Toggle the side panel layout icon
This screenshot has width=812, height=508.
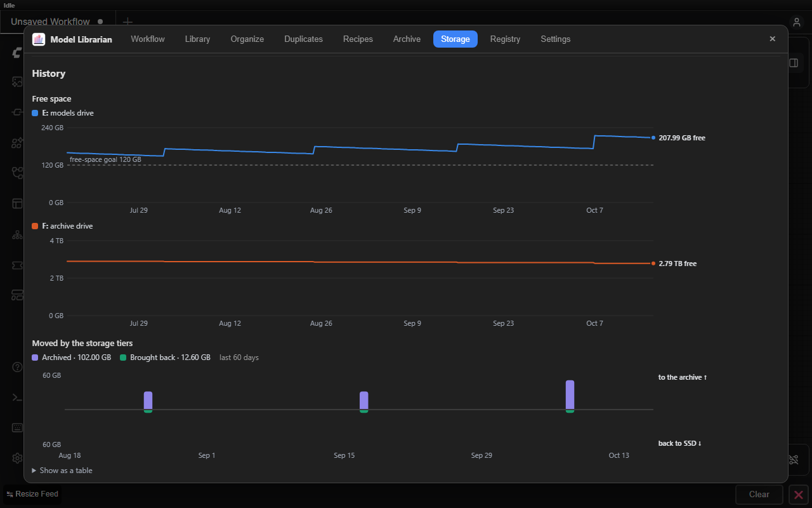click(794, 63)
